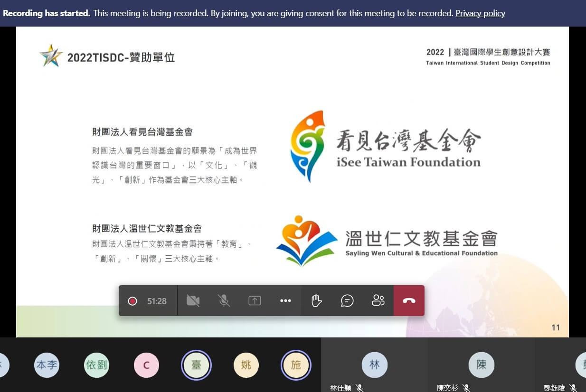Select participant avatar labeled 本李

point(47,365)
